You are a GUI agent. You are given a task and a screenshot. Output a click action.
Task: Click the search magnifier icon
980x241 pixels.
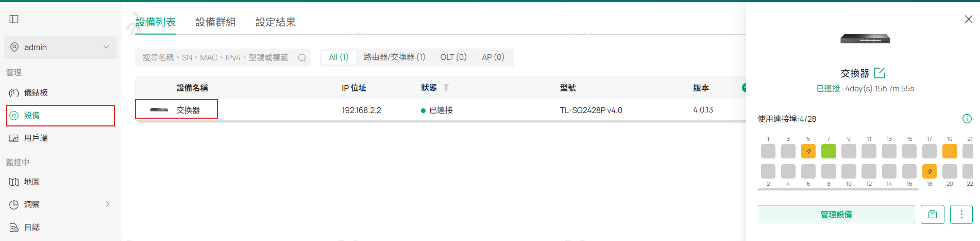pyautogui.click(x=302, y=58)
